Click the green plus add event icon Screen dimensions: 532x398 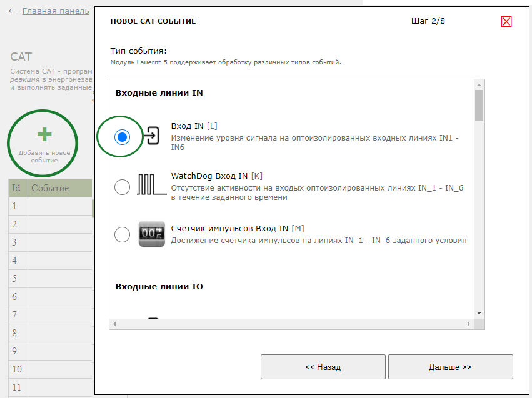(x=44, y=135)
